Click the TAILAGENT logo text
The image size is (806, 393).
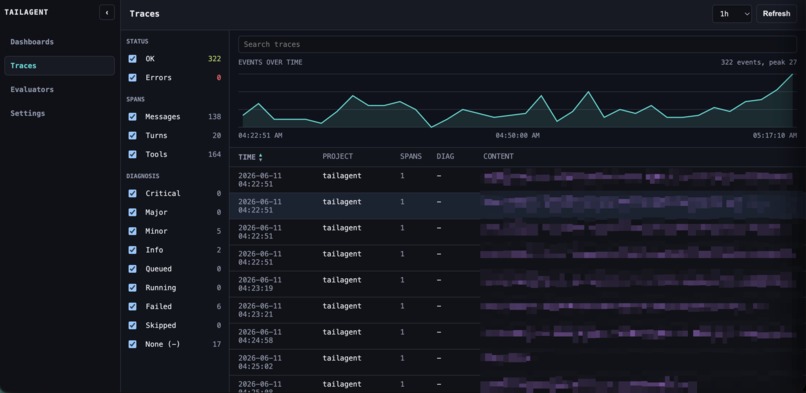click(26, 12)
